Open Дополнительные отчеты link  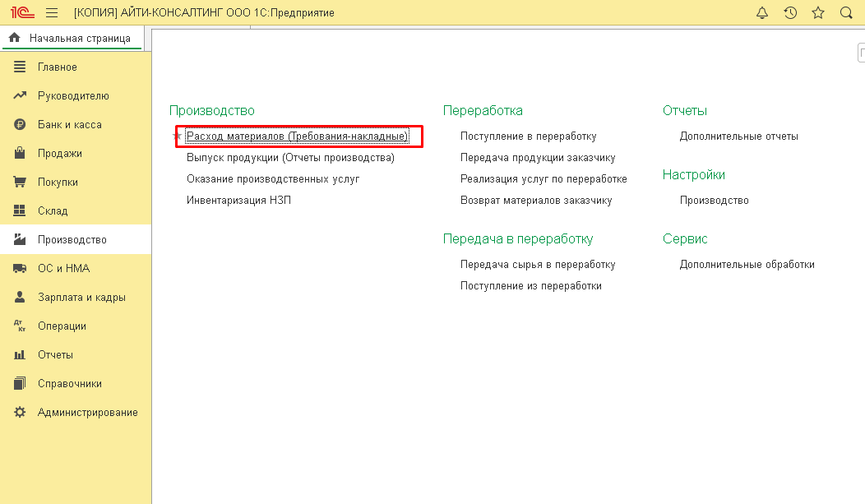(738, 136)
